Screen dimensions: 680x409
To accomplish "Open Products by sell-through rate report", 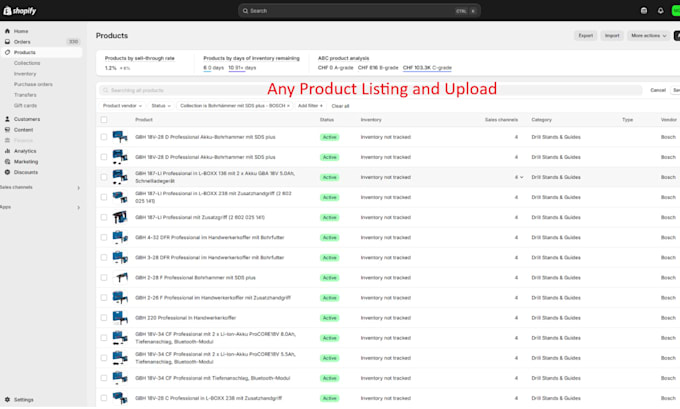I will pos(140,58).
